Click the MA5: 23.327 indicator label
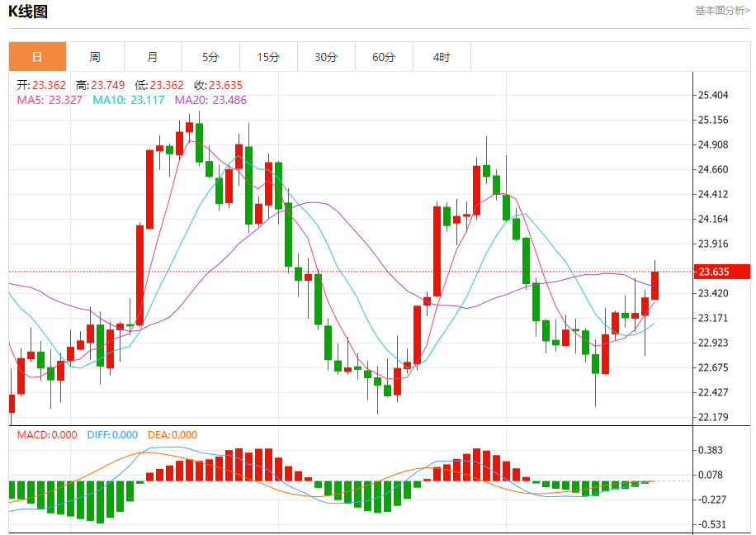Image resolution: width=756 pixels, height=535 pixels. pyautogui.click(x=50, y=101)
